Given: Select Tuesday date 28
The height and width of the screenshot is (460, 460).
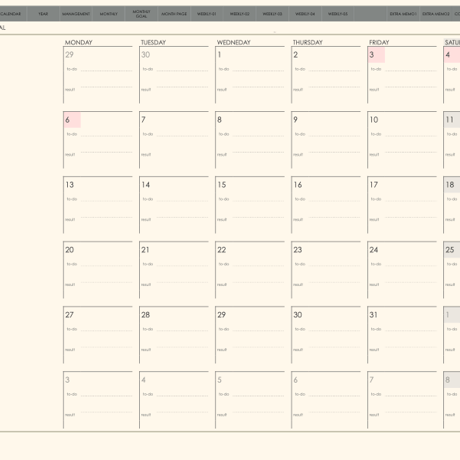Looking at the screenshot, I should pyautogui.click(x=146, y=315).
